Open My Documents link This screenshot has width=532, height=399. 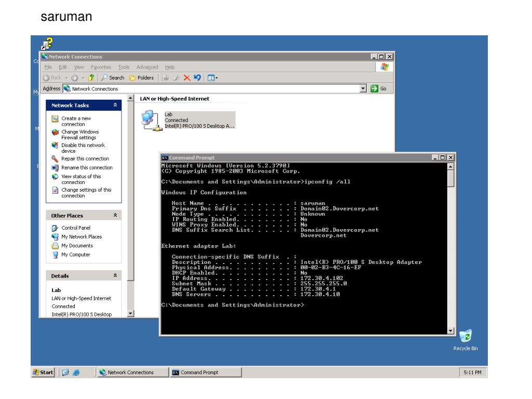click(x=77, y=246)
